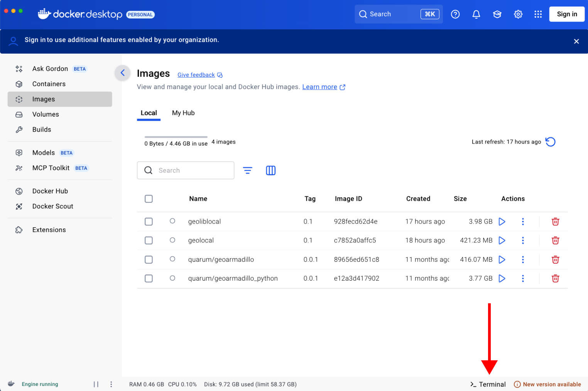Delete the geoliblocal image

[556, 222]
